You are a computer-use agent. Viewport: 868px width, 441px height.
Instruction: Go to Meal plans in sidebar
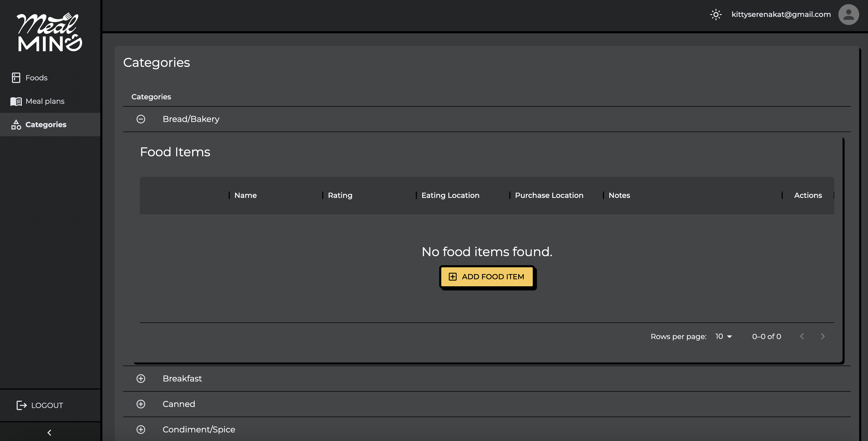(x=45, y=101)
